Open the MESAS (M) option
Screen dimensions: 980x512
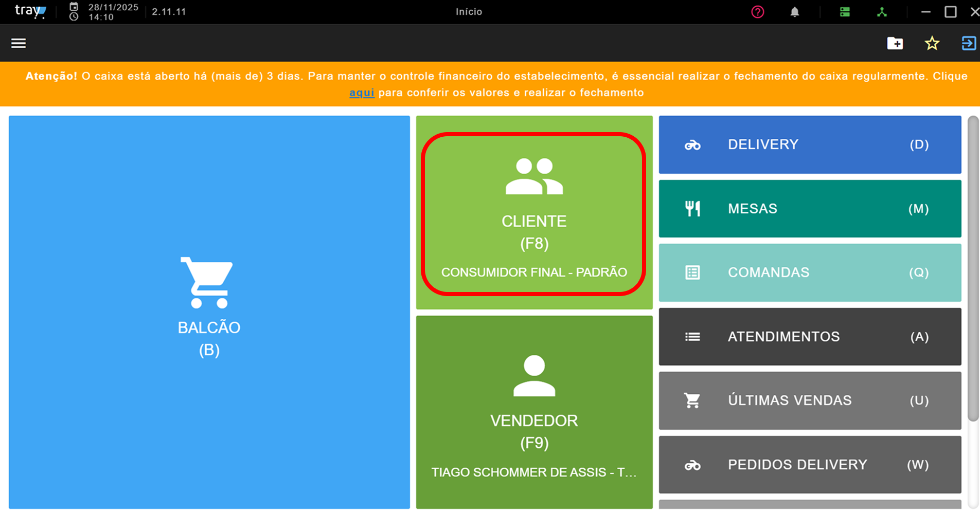[810, 209]
